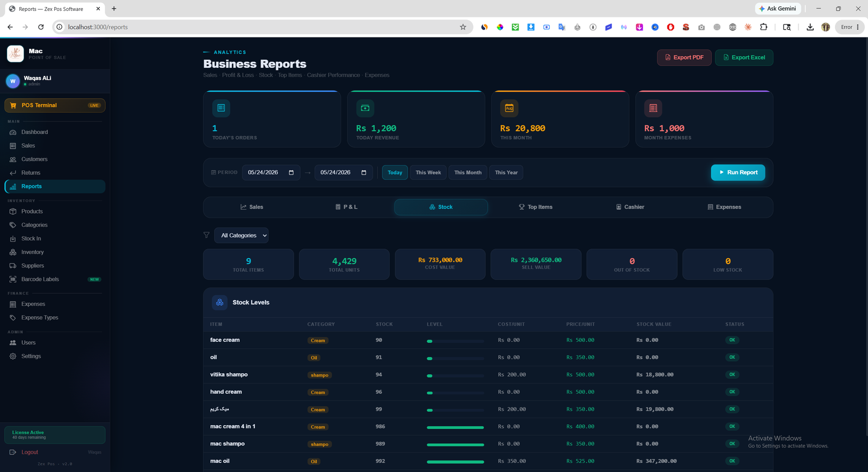Screen dimensions: 868x472
Task: Click the This Month calendar card icon
Action: tap(509, 108)
